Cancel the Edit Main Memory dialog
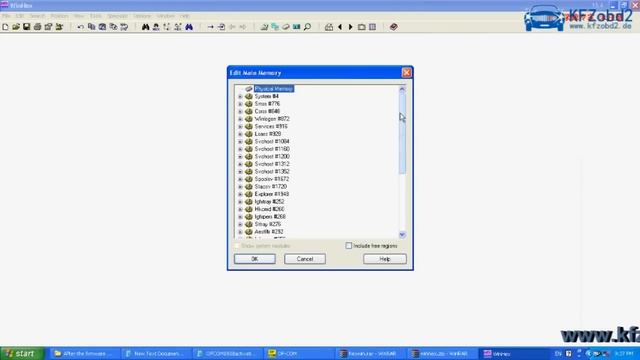 click(305, 259)
